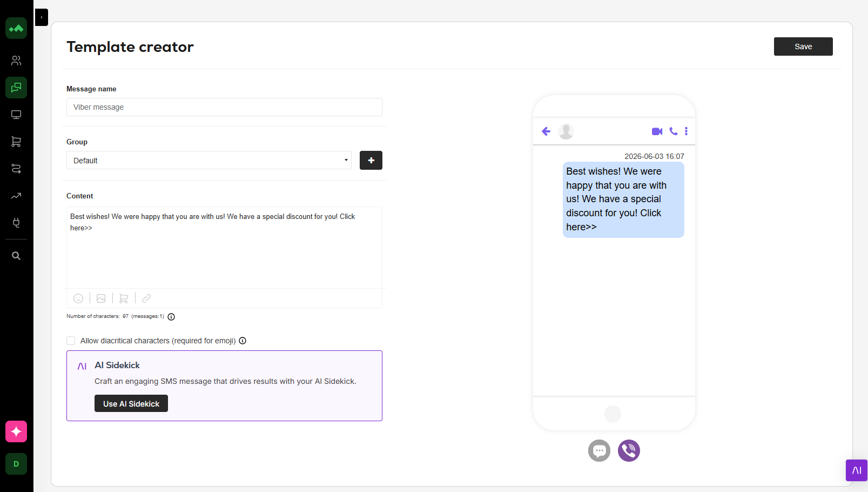Open the analytics trend icon in the sidebar
The image size is (868, 492).
(x=16, y=196)
